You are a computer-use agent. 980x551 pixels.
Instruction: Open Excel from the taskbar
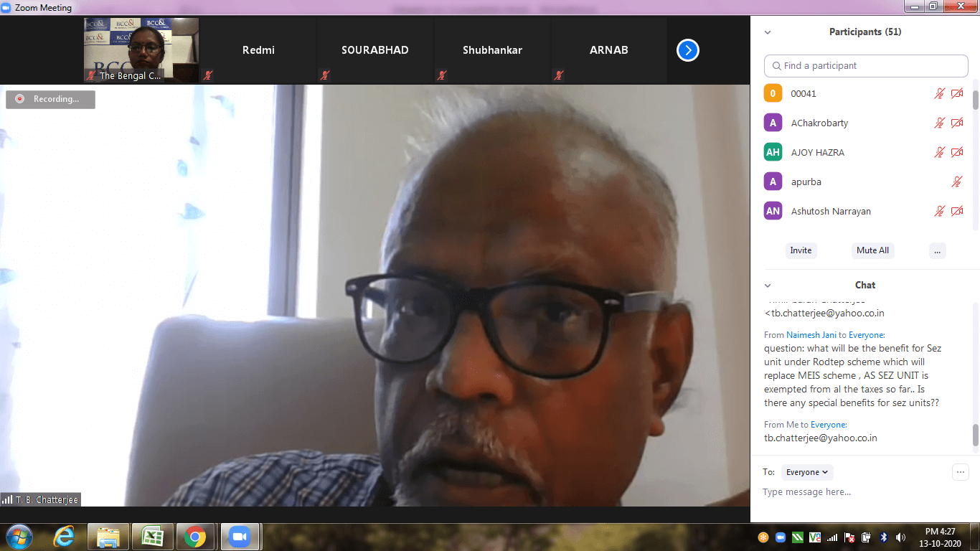[x=152, y=537]
